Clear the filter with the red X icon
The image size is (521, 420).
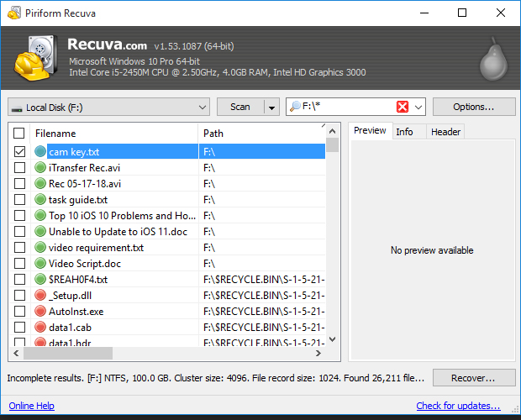pos(403,107)
